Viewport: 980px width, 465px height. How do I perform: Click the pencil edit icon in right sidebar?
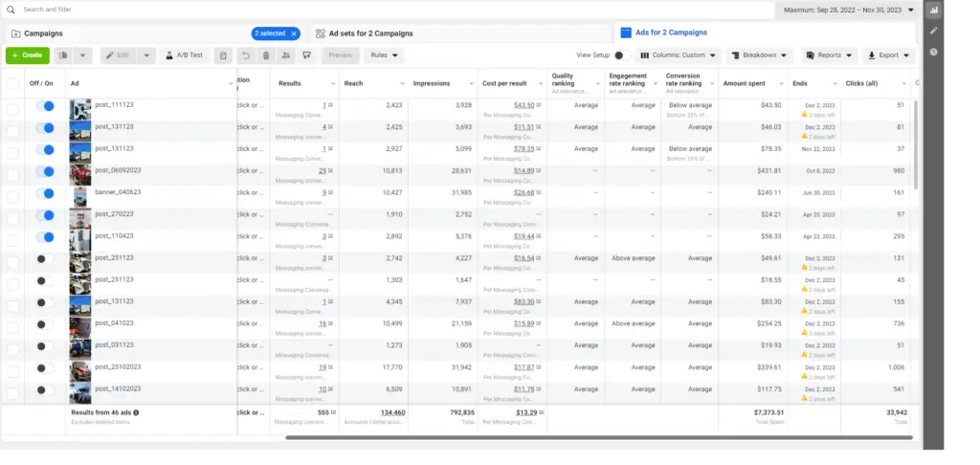933,31
